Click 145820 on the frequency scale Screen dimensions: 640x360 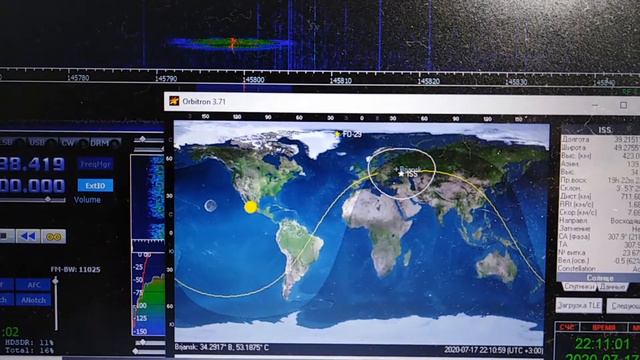tap(429, 82)
